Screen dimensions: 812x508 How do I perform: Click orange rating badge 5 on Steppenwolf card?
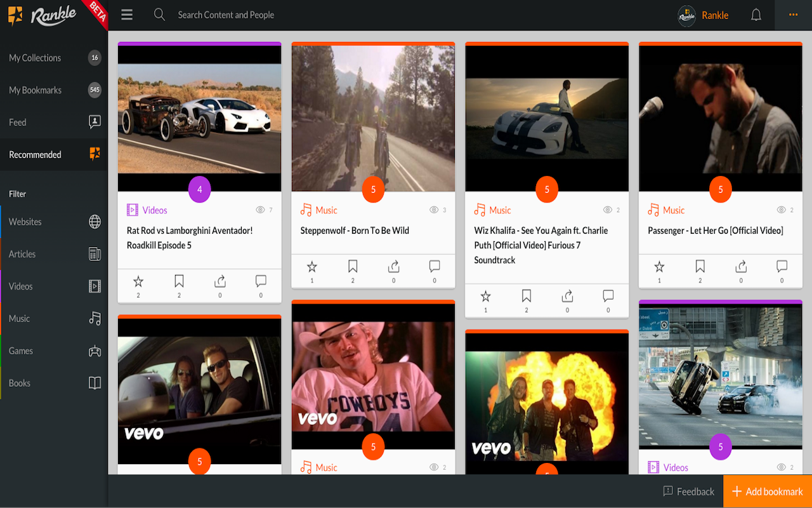coord(373,189)
